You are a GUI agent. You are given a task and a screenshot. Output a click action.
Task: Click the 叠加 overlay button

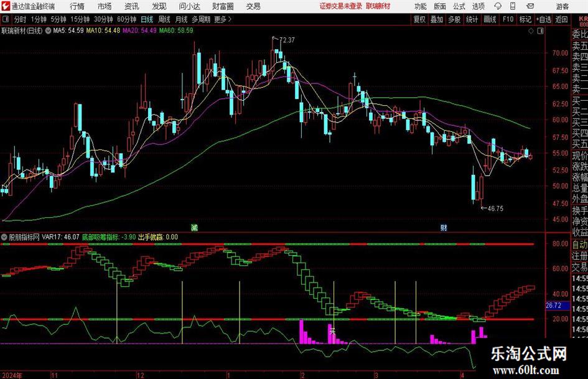point(437,19)
